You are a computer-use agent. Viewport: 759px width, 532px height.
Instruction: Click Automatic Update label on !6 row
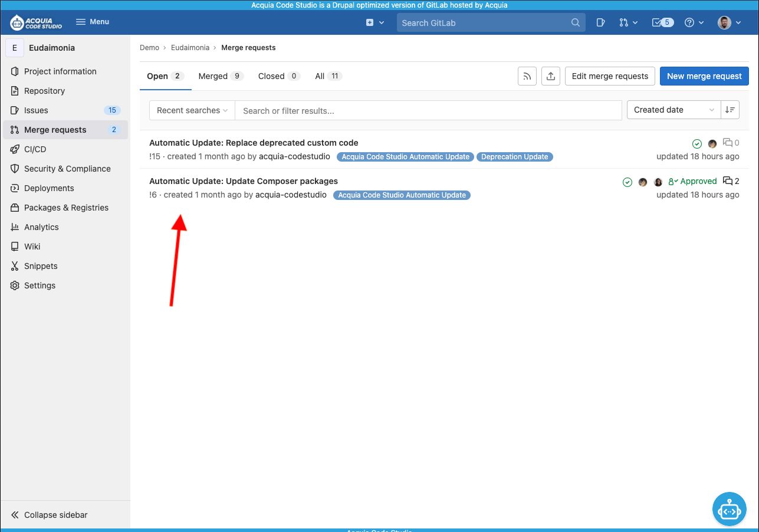pyautogui.click(x=402, y=195)
